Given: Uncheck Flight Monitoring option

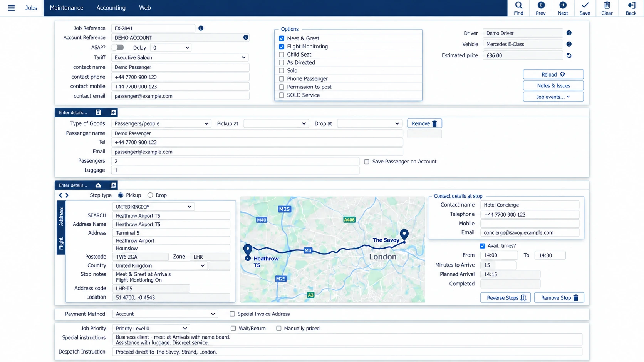Looking at the screenshot, I should (x=282, y=46).
